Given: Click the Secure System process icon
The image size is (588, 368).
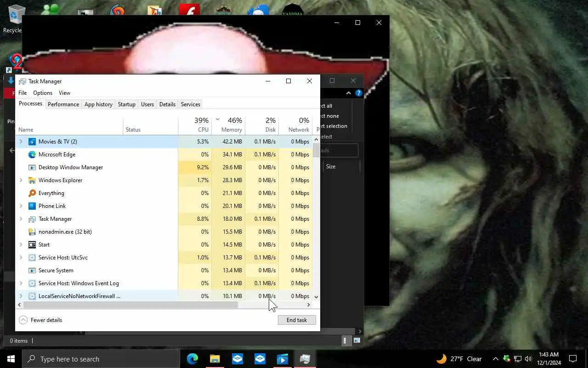Looking at the screenshot, I should (32, 270).
